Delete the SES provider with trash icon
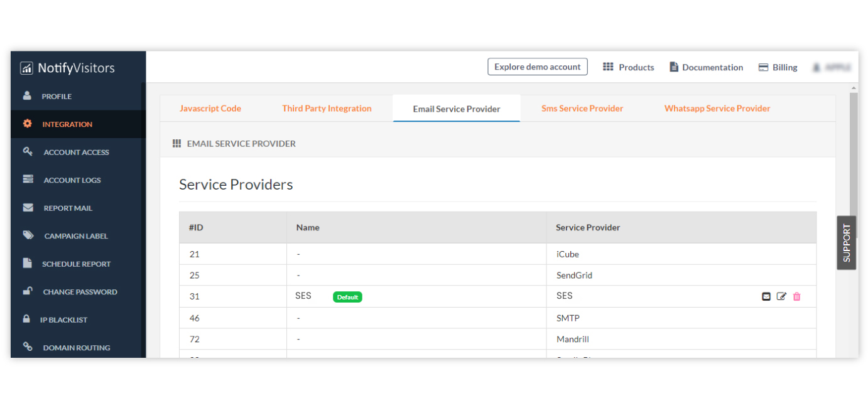The image size is (868, 408). point(797,296)
